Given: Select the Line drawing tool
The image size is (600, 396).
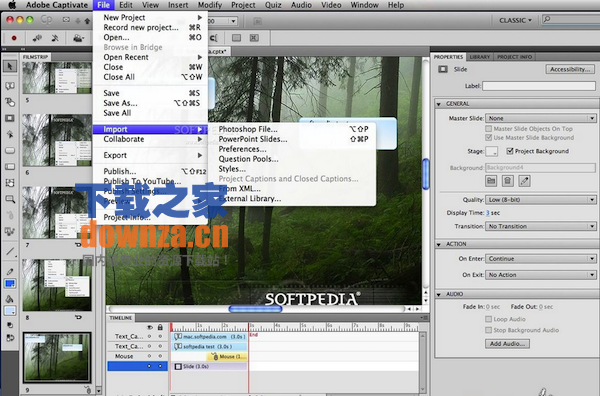Looking at the screenshot, I should [x=10, y=251].
